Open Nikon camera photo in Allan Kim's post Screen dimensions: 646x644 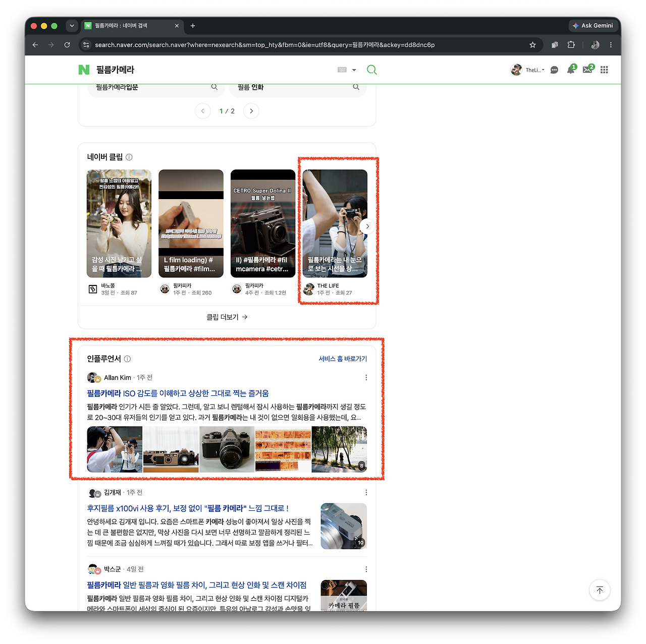(227, 449)
